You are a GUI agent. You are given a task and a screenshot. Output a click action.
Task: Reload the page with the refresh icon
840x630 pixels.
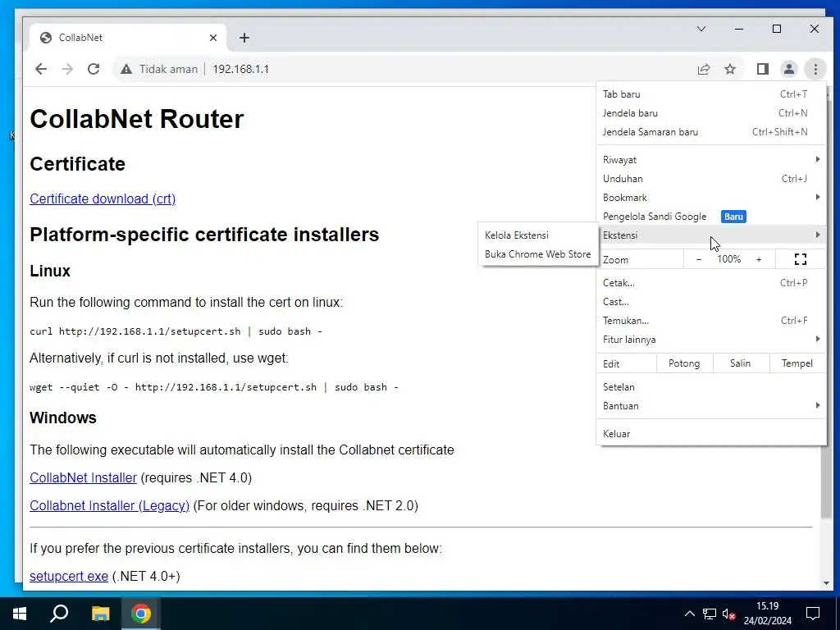pyautogui.click(x=94, y=69)
